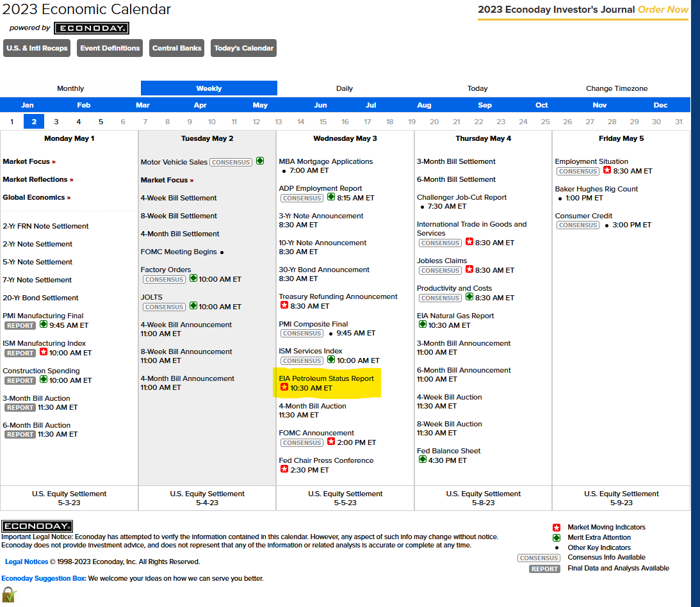Click green icon in ADP Employment Report row
This screenshot has height=607, width=700.
(x=331, y=197)
